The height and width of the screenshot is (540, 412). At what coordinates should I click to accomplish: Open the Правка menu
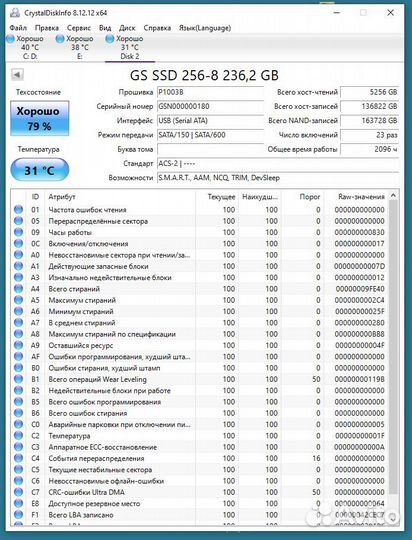point(47,28)
